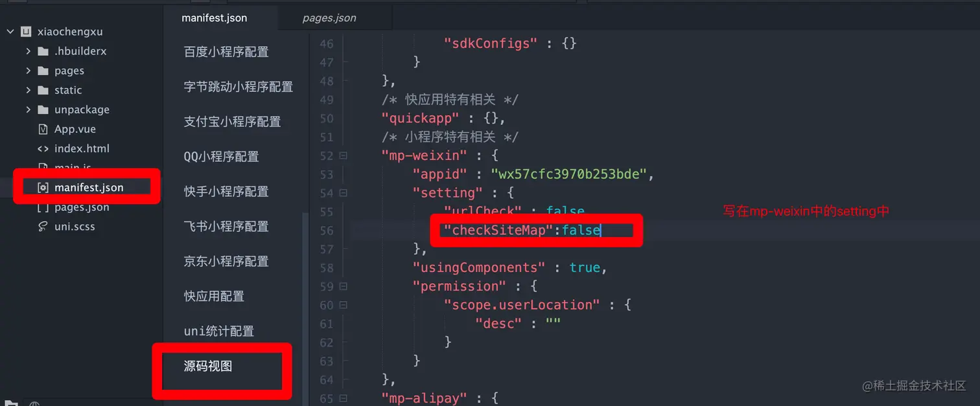Open index.html from the project tree
Viewport: 980px width, 406px height.
click(x=82, y=148)
